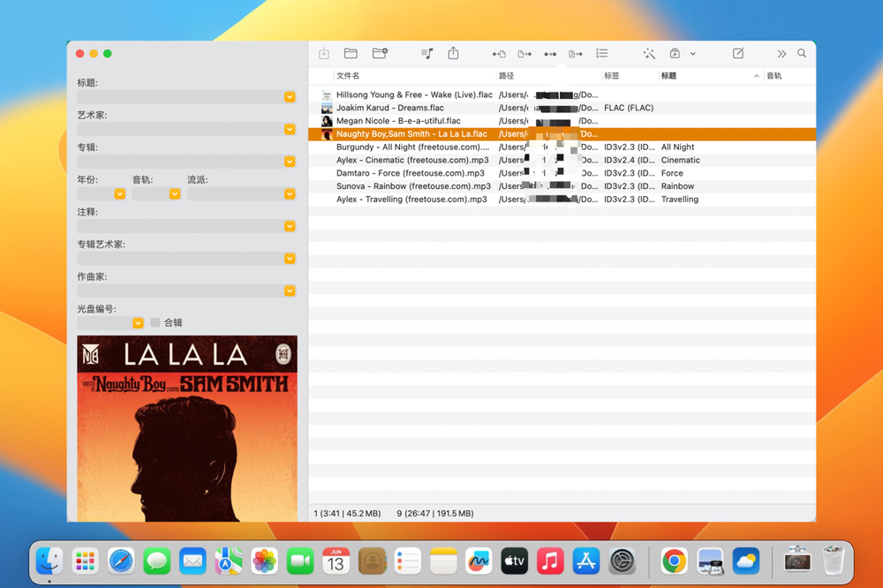Select Joakim Karud - Dreams.flac row
This screenshot has height=588, width=883.
[x=562, y=108]
